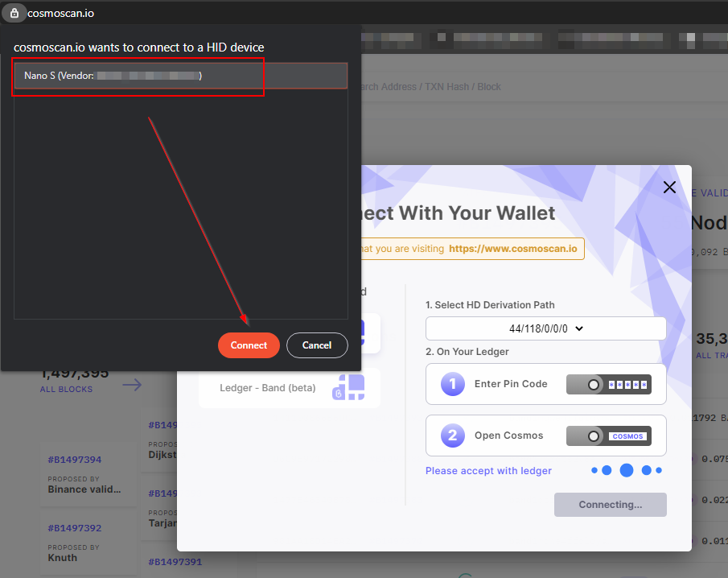Close the Connect With Your Wallet modal

[x=669, y=188]
